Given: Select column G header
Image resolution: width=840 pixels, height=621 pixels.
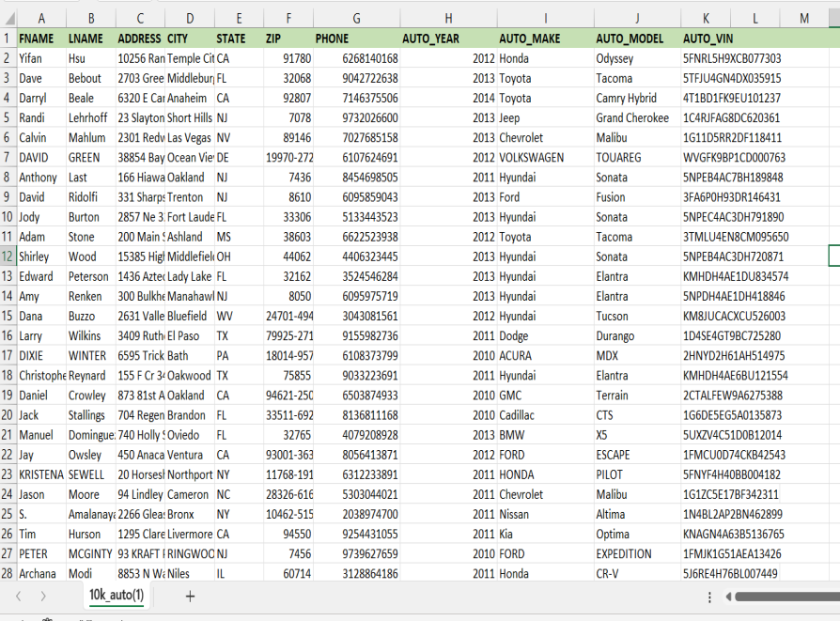Looking at the screenshot, I should (356, 19).
